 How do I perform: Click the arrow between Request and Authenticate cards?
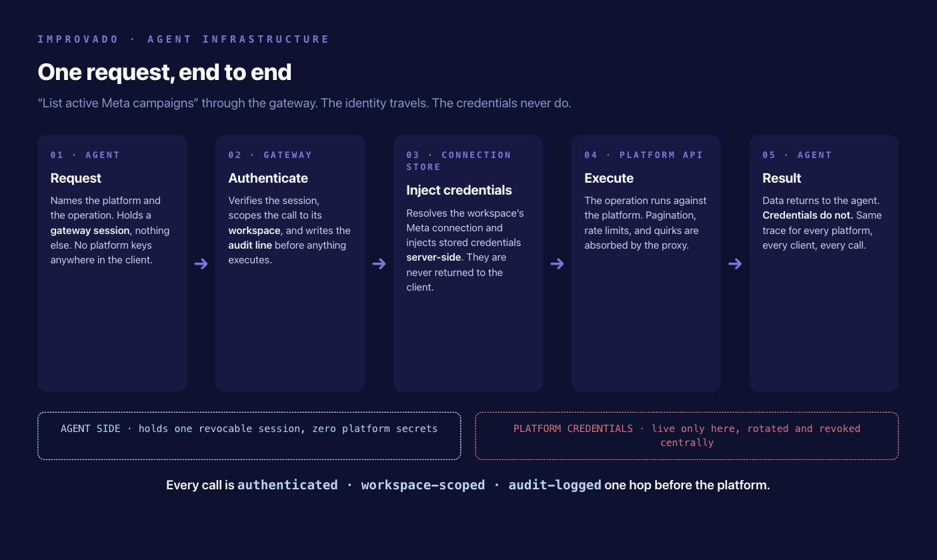201,264
